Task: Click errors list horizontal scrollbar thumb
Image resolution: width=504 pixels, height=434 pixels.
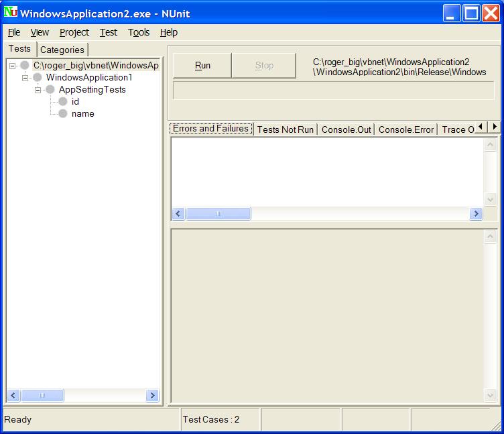Action: pos(218,213)
